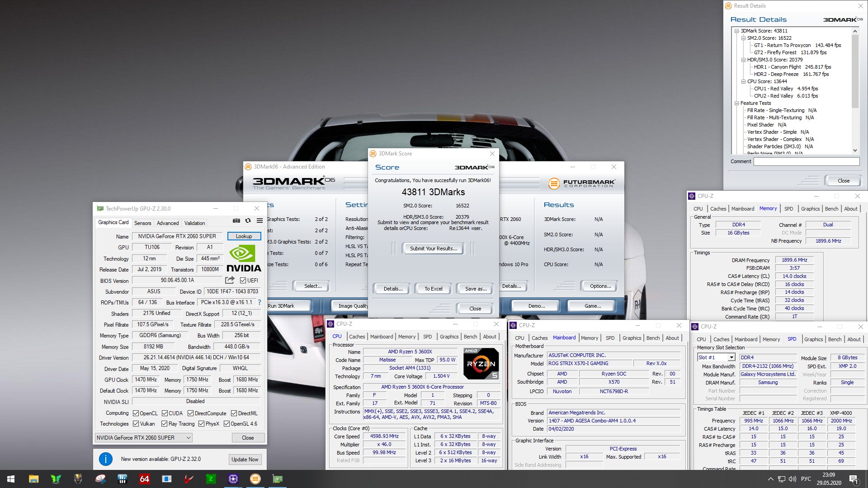
Task: Click the Result Details tree scrollbar
Action: pos(855,71)
